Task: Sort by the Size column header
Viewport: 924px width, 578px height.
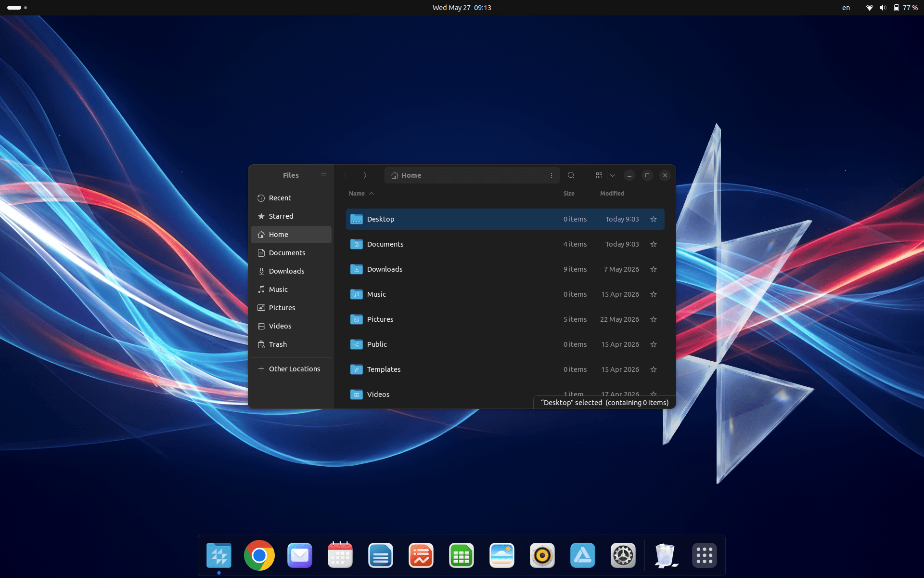Action: click(x=569, y=193)
